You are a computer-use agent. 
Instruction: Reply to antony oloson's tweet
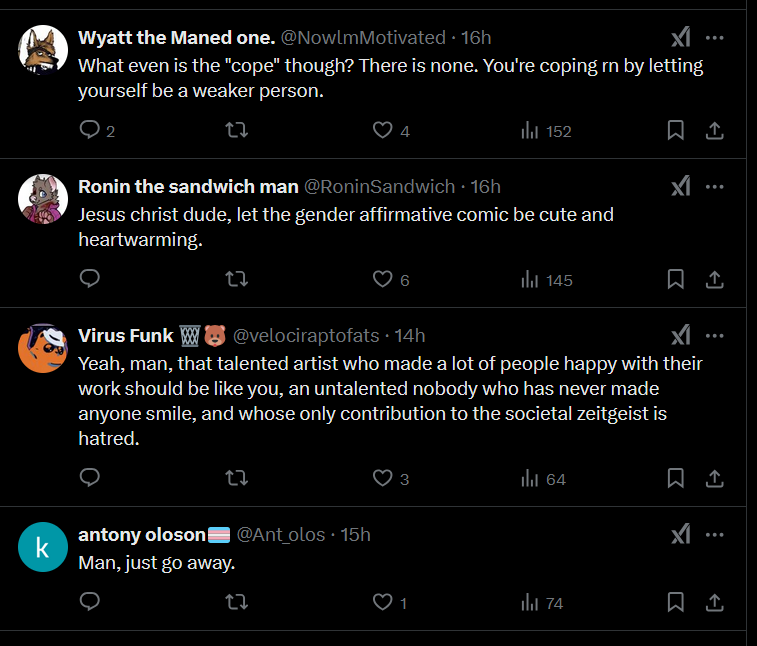[89, 602]
